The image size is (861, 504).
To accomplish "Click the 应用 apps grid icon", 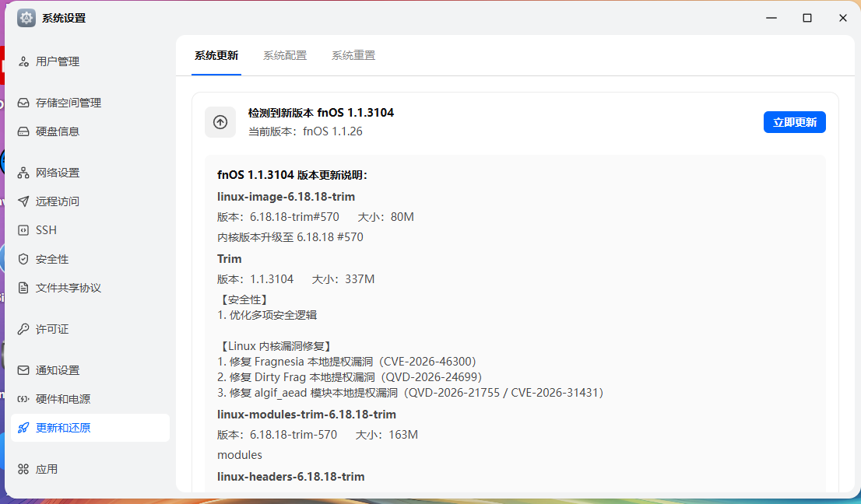I will 23,469.
